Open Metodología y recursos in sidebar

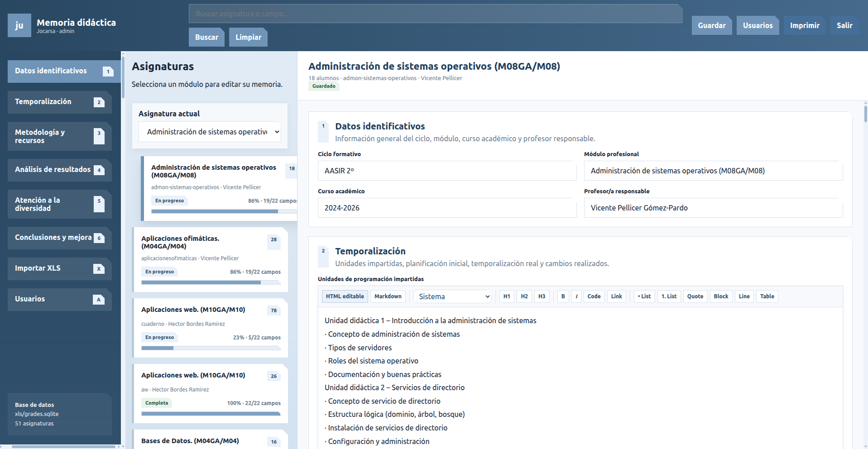[x=60, y=136]
